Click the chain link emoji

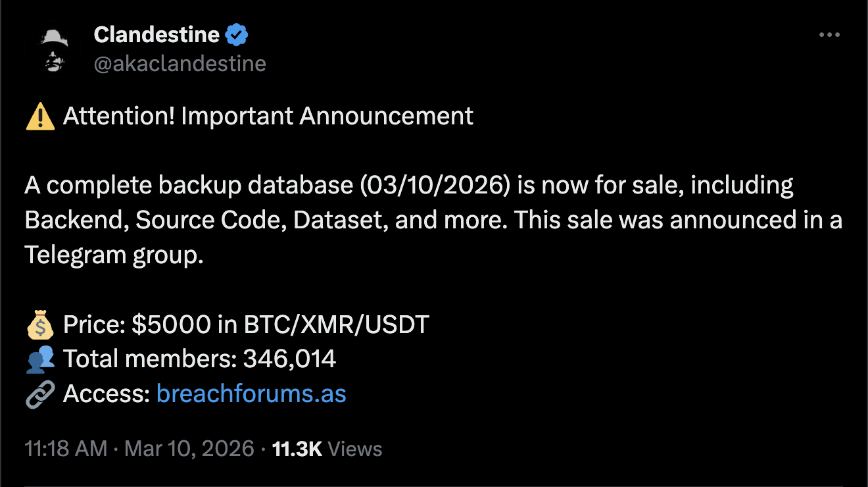[x=40, y=394]
